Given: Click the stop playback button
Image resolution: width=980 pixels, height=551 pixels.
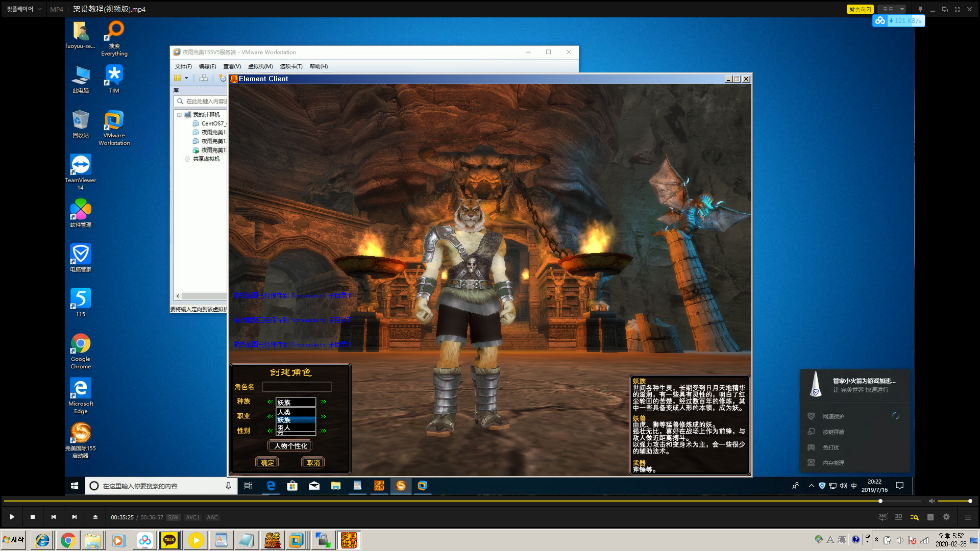Looking at the screenshot, I should 33,517.
